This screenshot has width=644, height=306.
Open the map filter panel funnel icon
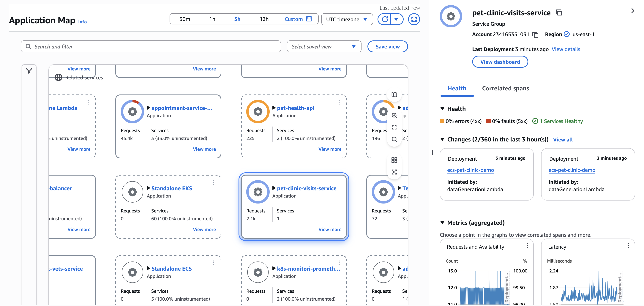29,70
